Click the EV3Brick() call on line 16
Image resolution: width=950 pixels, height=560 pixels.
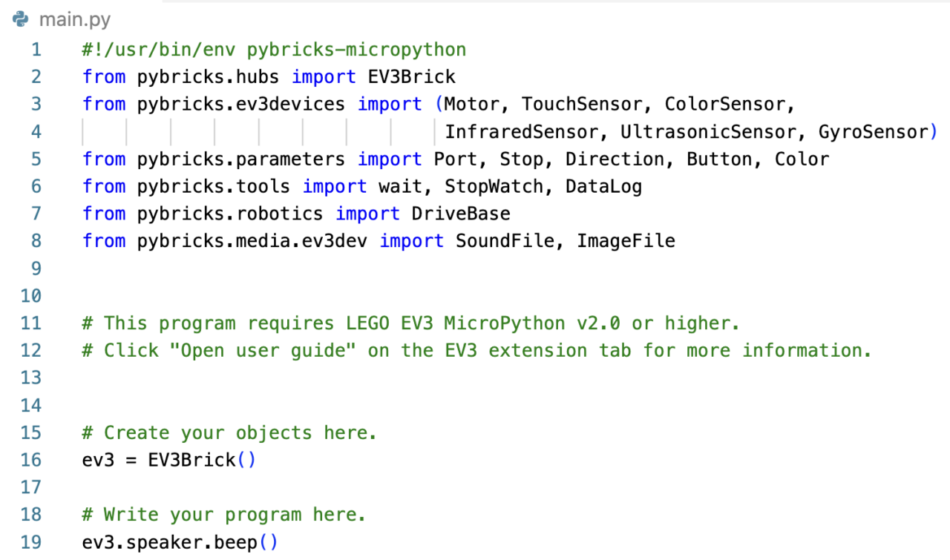coord(202,460)
